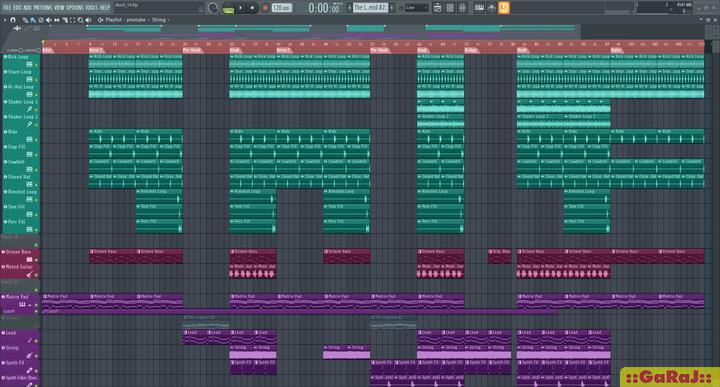Open the Line snap dropdown in the top toolbar
720x387 pixels.
click(416, 8)
